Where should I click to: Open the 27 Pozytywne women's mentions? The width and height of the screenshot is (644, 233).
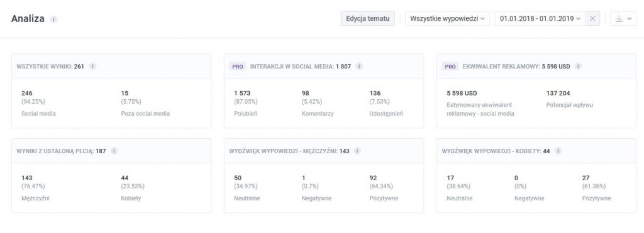[x=596, y=188]
